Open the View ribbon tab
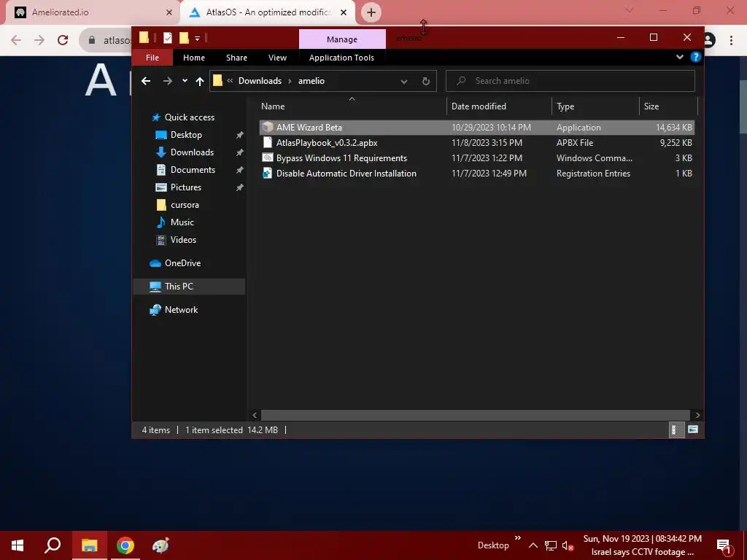Screen dimensions: 747x560 [277, 58]
